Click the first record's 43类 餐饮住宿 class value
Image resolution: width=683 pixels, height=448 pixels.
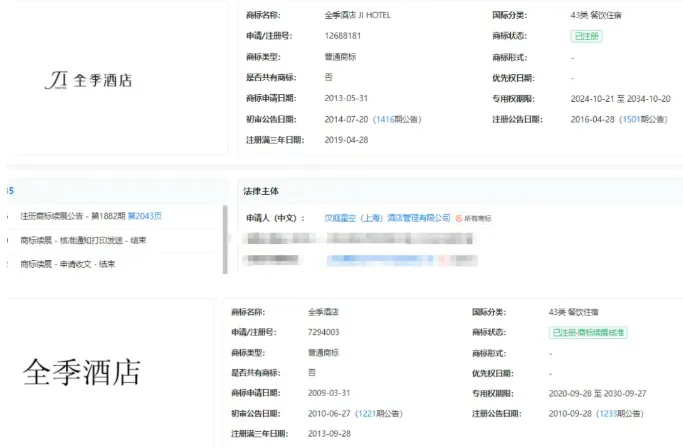[x=596, y=15]
